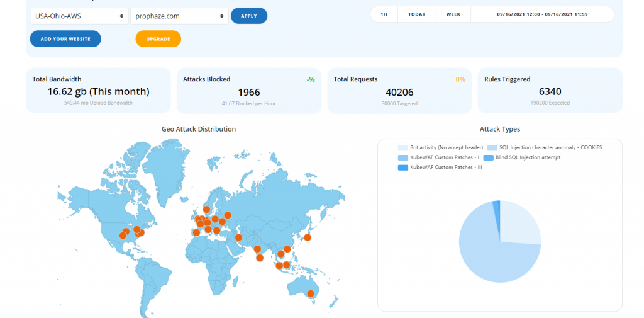Hide KubeWAF Custom Patches - I series
Image resolution: width=644 pixels, height=318 pixels.
point(440,157)
